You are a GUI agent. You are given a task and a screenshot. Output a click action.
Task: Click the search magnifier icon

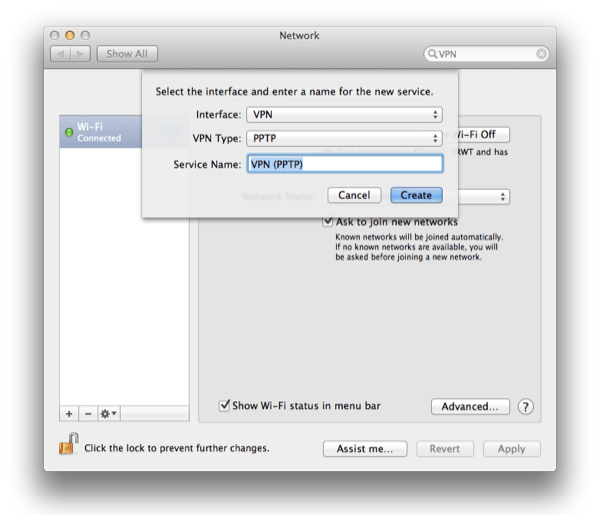(x=432, y=54)
